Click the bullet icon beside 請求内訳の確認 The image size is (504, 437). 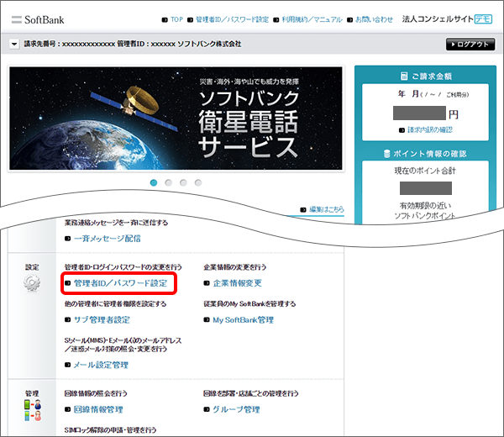click(402, 130)
